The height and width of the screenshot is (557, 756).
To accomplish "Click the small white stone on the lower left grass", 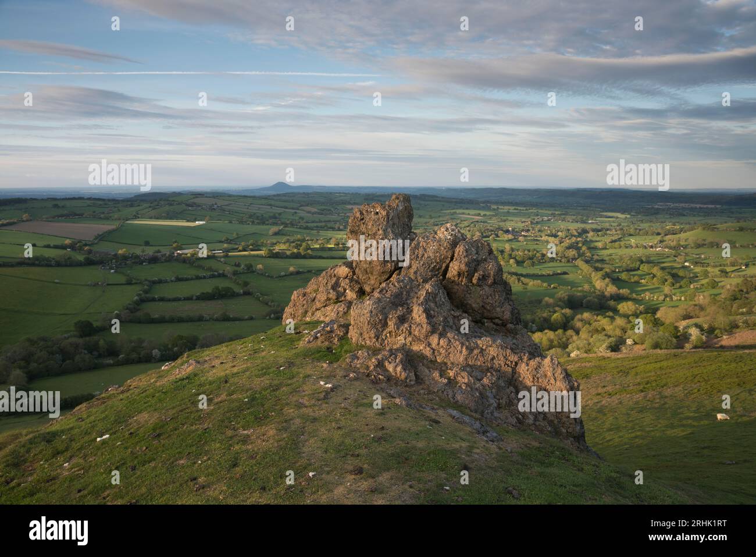I will click(103, 438).
